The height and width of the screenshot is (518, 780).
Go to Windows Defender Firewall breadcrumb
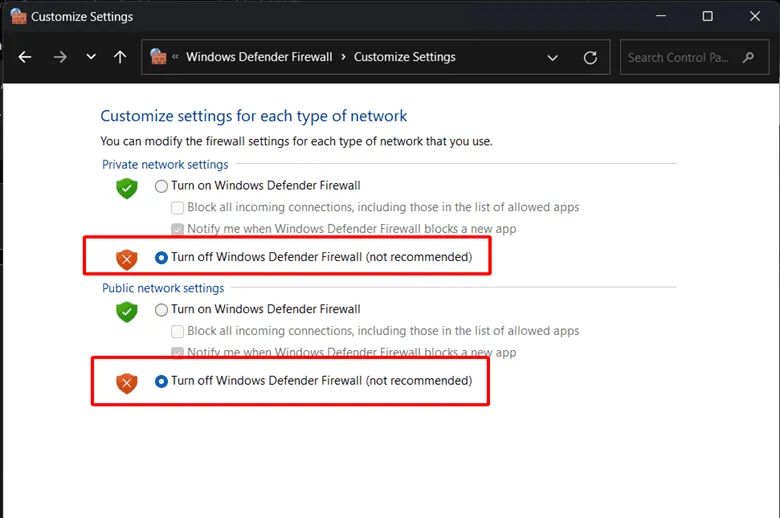coord(259,57)
